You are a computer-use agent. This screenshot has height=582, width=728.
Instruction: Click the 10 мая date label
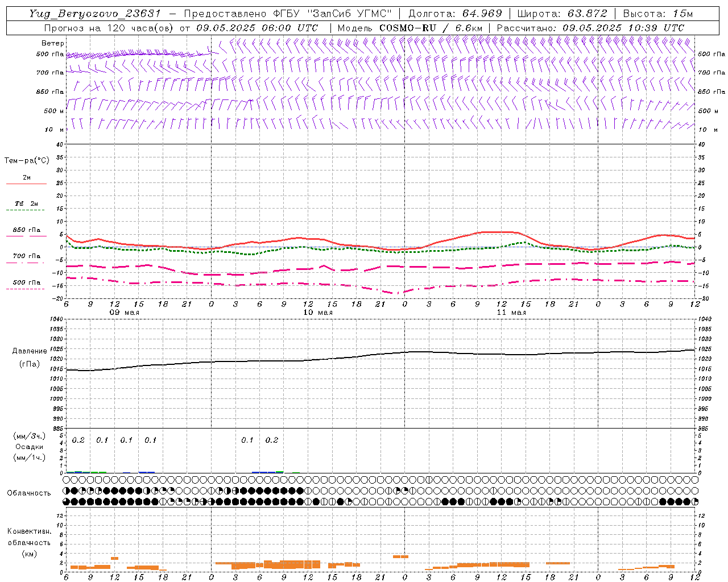click(318, 313)
